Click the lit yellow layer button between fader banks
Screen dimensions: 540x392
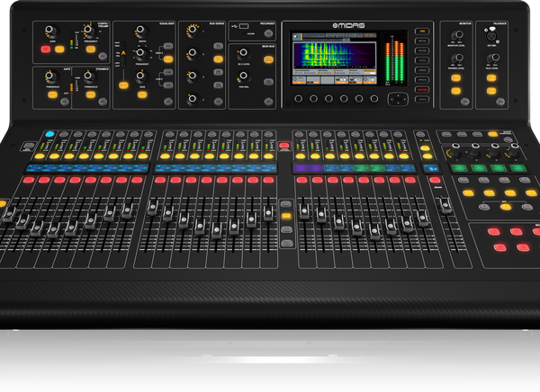pos(286,216)
